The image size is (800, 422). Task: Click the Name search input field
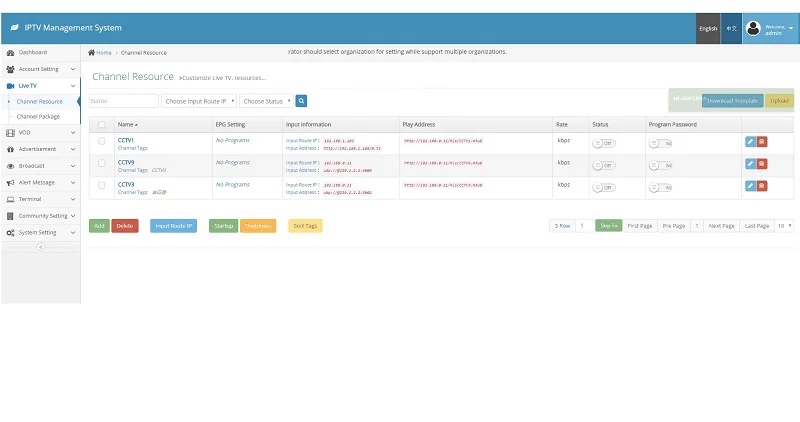click(124, 101)
